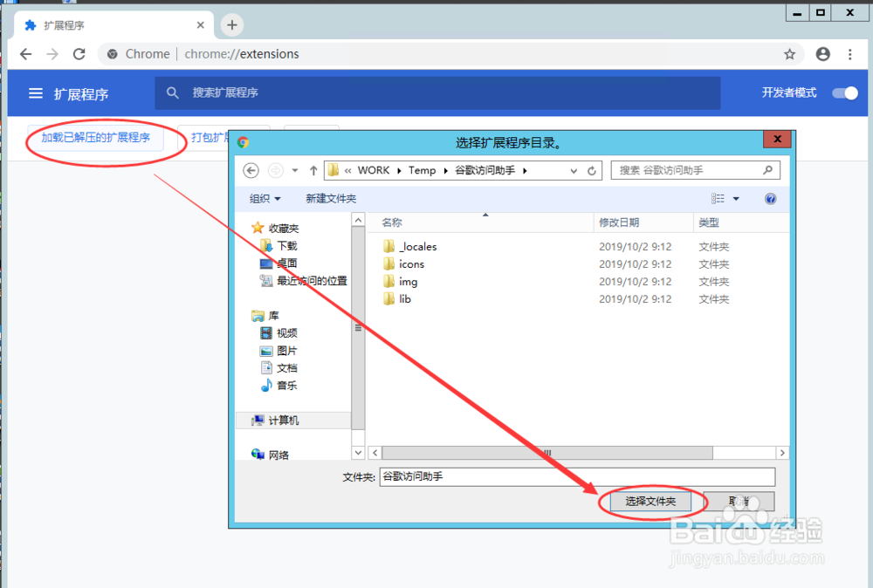
Task: Go back with Chrome back arrow
Action: tap(25, 54)
